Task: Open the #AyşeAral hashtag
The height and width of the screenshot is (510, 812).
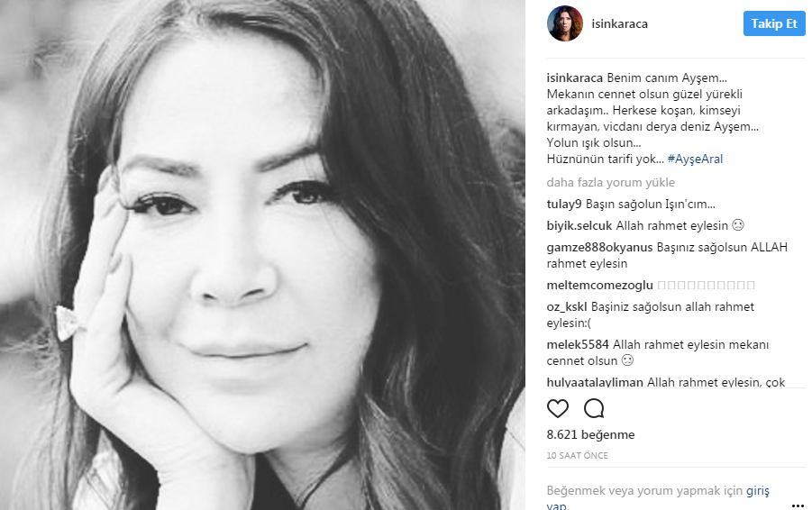Action: pos(695,159)
